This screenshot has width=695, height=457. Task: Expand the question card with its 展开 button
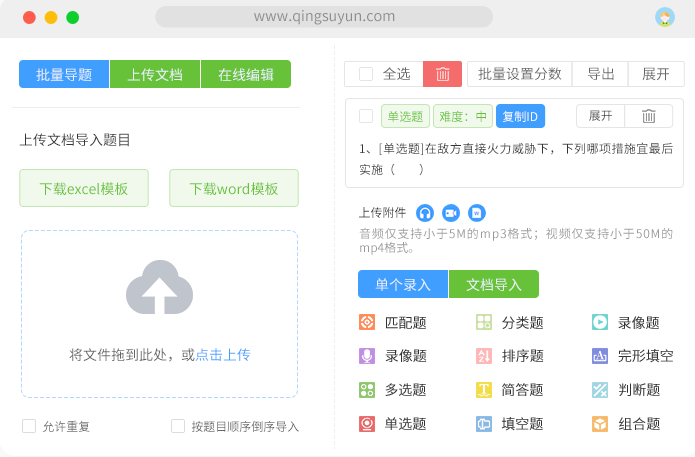(x=600, y=116)
